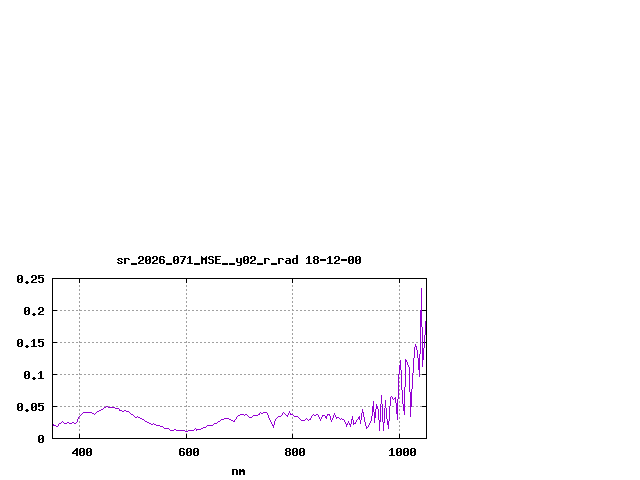This screenshot has width=640, height=480.
Task: Click the 0.1 y-axis tick label
Action: click(x=35, y=375)
